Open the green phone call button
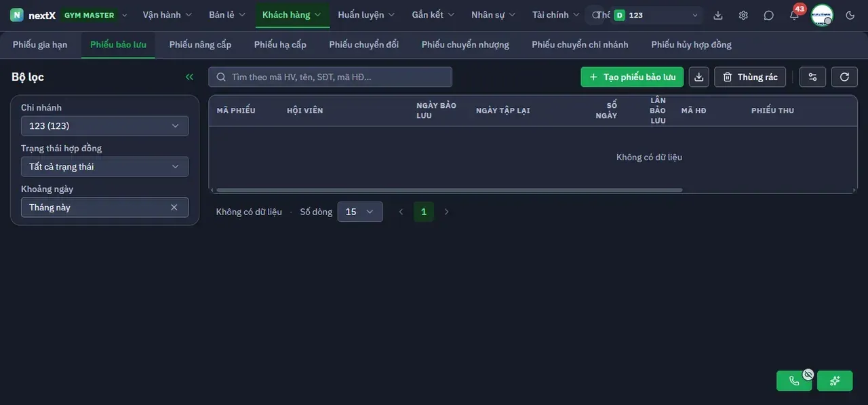Image resolution: width=868 pixels, height=405 pixels. coord(794,381)
